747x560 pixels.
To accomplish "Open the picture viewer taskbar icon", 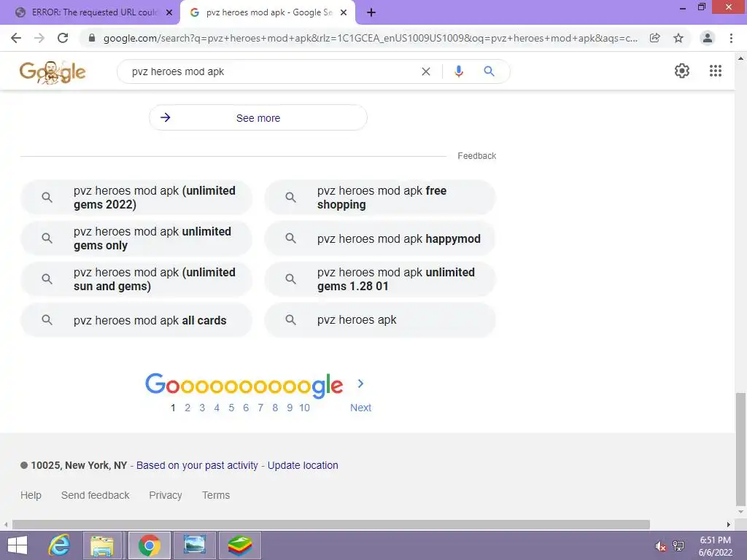I will coord(195,545).
